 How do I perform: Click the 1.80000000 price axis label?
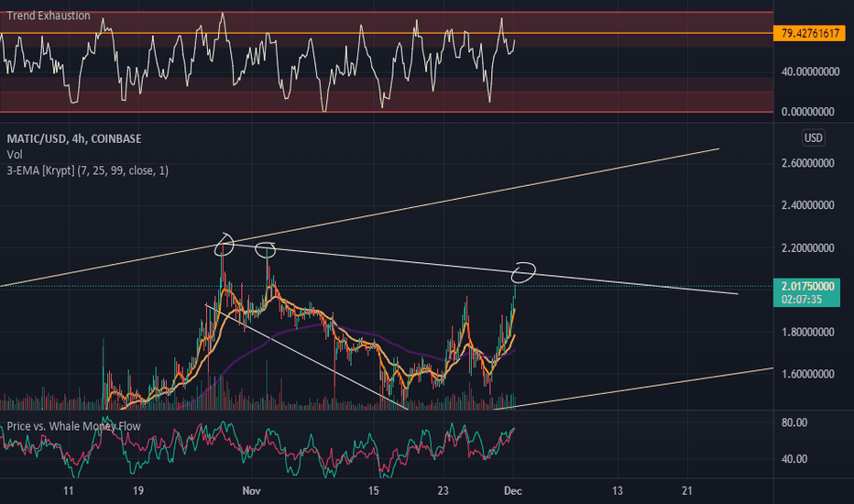tap(807, 332)
